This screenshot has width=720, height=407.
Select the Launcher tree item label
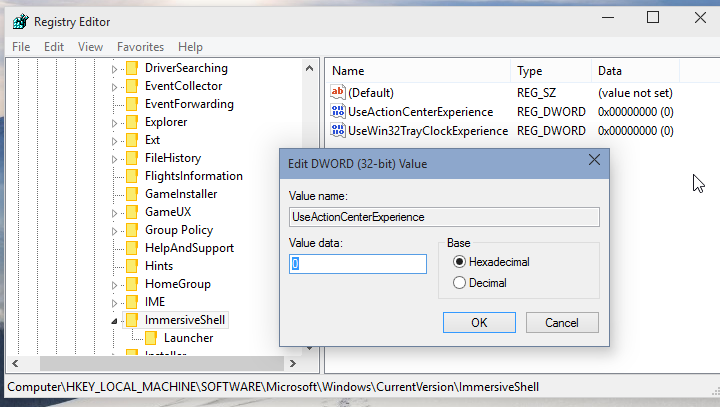(189, 338)
